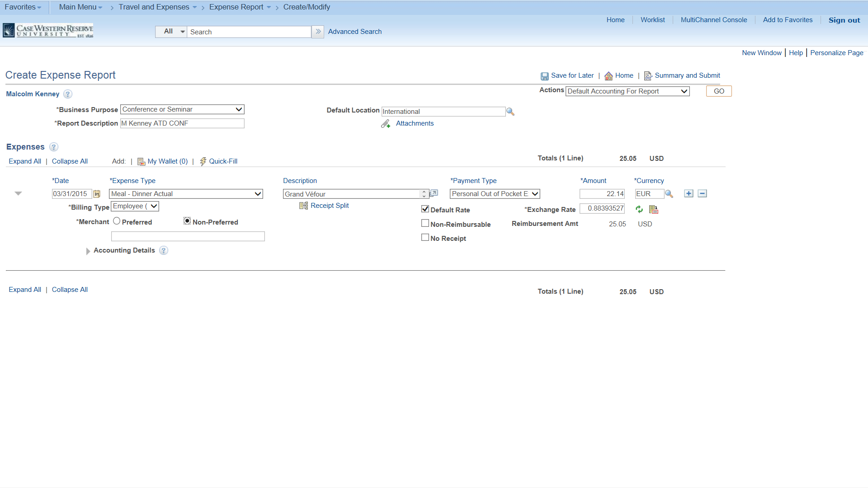
Task: Click the GO button
Action: [719, 91]
